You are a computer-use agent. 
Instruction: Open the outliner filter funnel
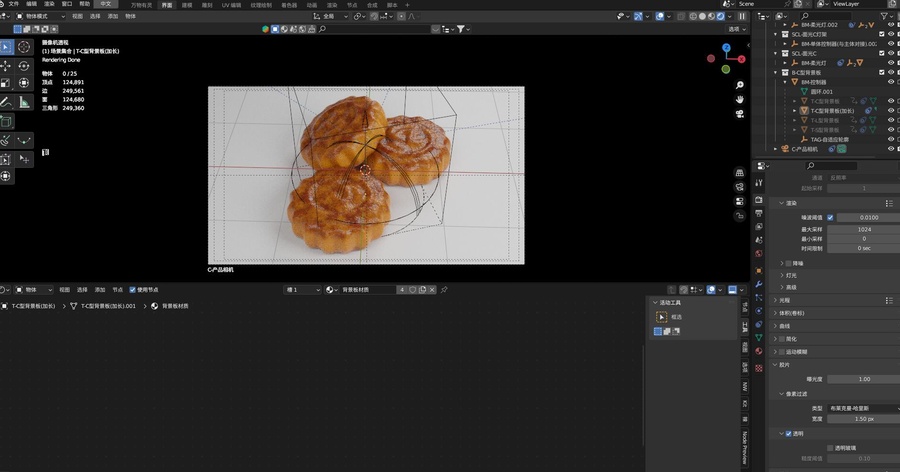(885, 17)
